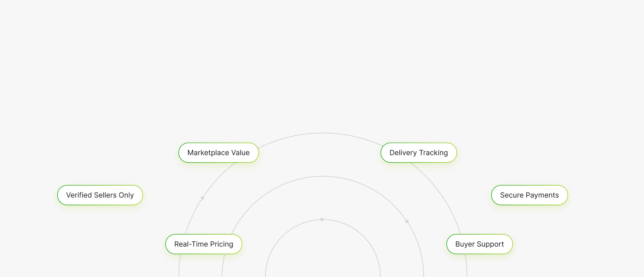Click the apex of the middle dotted arc
This screenshot has width=644, height=277.
323,176
